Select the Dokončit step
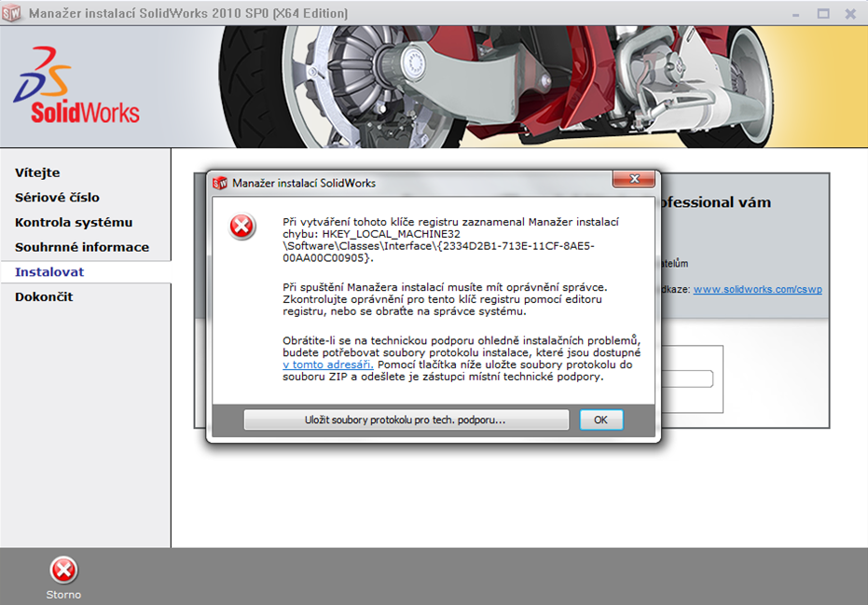 point(44,297)
